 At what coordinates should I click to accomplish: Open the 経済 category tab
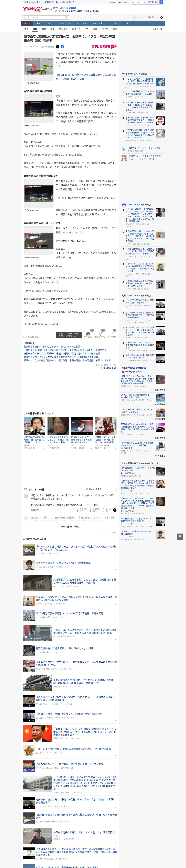pos(52,29)
